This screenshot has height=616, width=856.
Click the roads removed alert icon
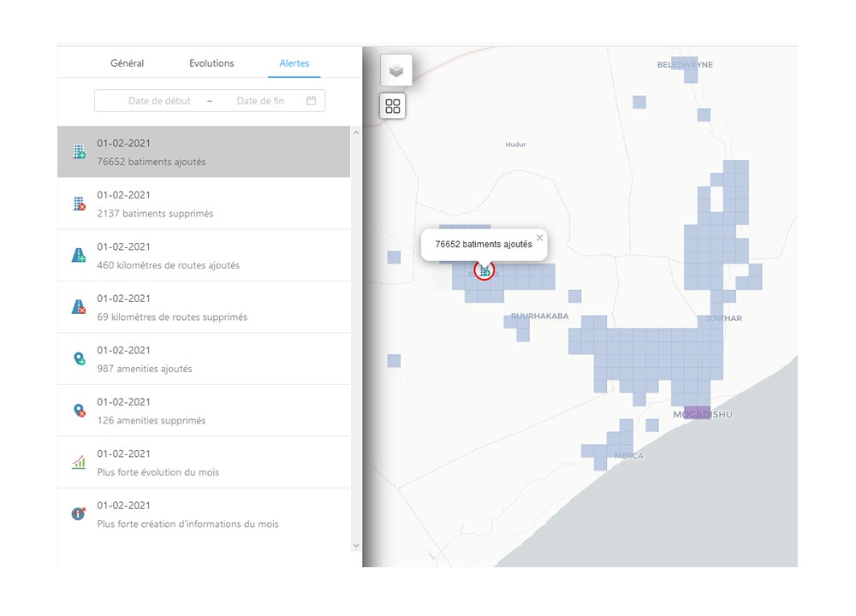click(79, 306)
